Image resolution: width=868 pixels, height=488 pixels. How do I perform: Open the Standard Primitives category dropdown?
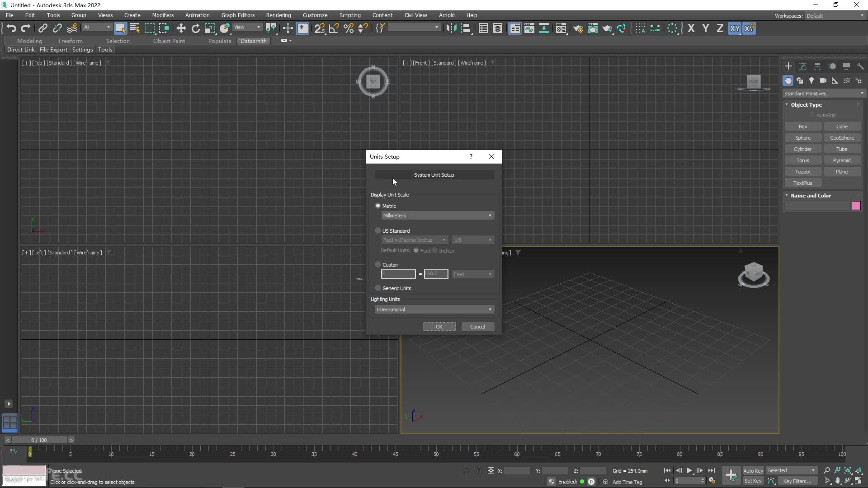click(x=824, y=94)
